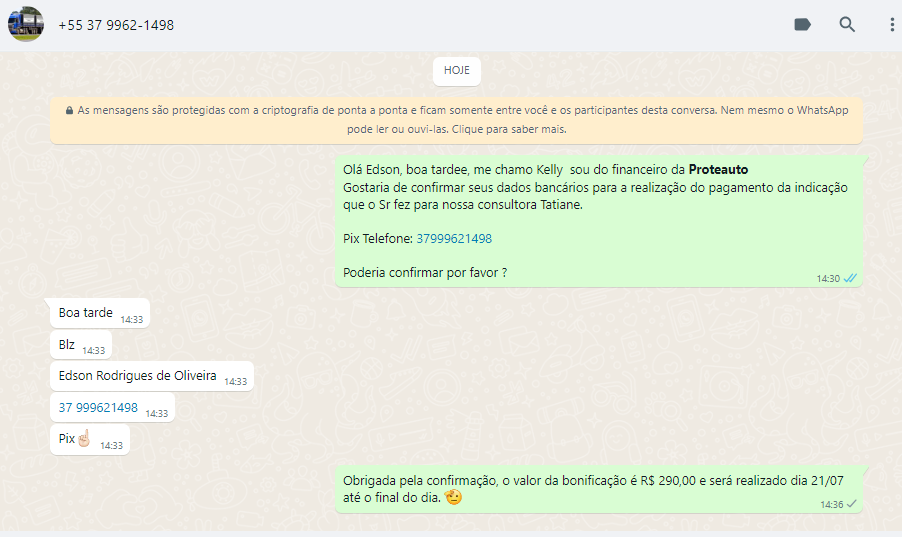Click the bold Proteauto text

click(718, 169)
